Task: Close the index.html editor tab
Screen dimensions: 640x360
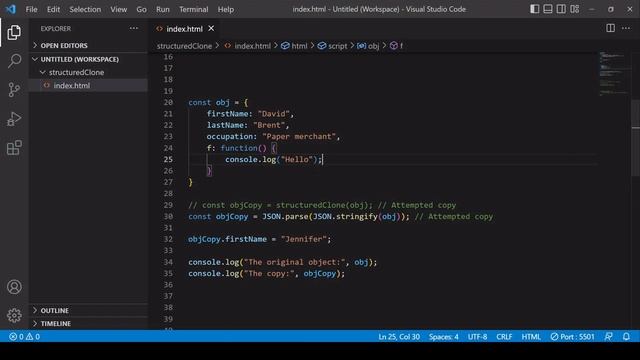Action: tap(211, 29)
